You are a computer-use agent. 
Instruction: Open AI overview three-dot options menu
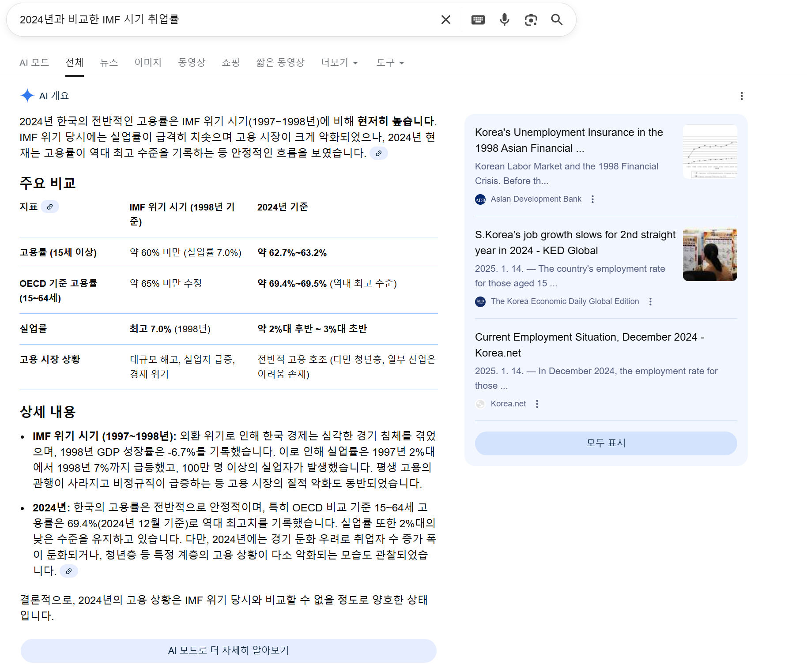[742, 96]
